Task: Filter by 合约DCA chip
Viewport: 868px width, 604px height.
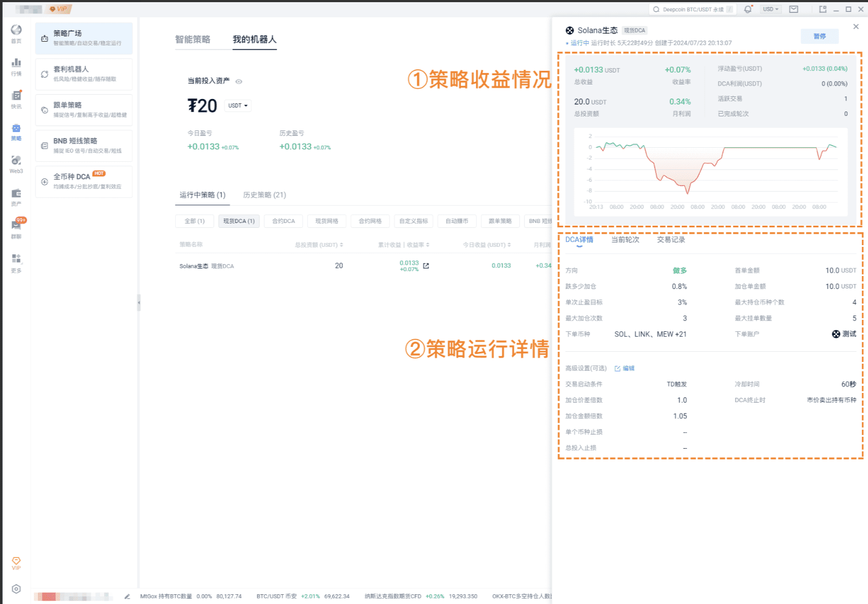Action: 284,221
